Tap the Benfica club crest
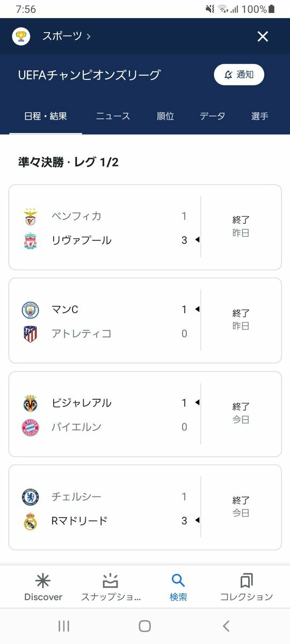 (30, 216)
